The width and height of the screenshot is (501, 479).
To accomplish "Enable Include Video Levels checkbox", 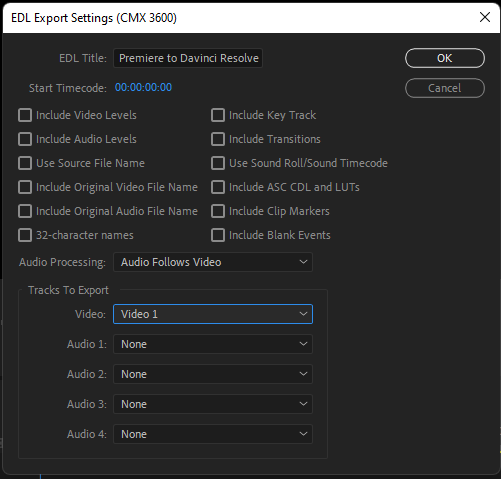I will click(x=25, y=115).
